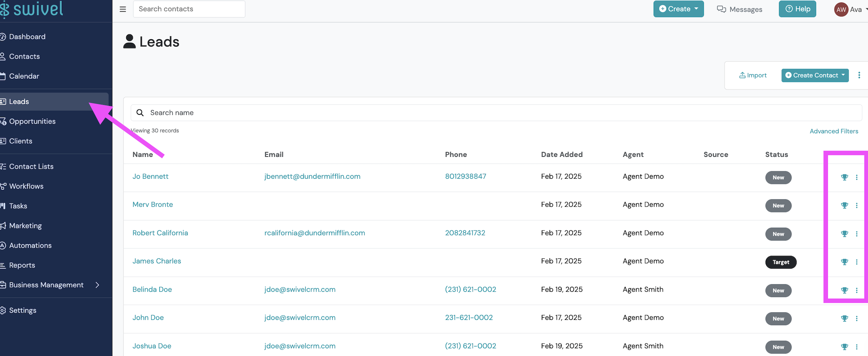This screenshot has height=356, width=868.
Task: Click the trophy icon for James Charles
Action: (x=845, y=262)
